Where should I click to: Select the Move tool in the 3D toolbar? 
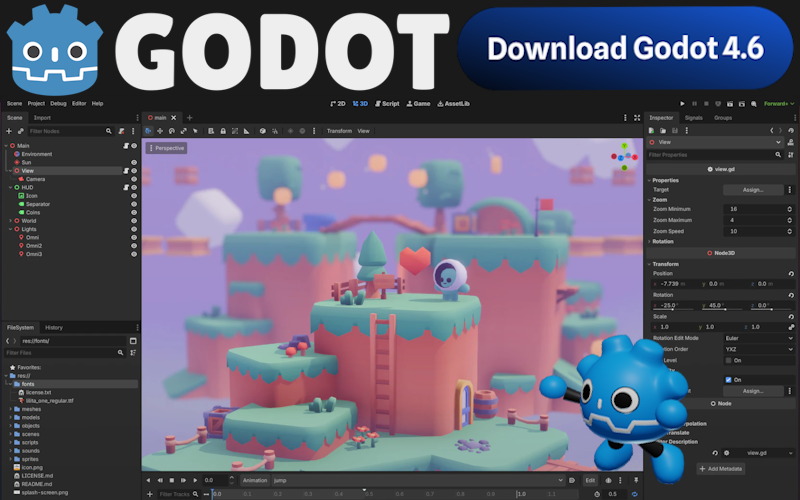[x=160, y=131]
